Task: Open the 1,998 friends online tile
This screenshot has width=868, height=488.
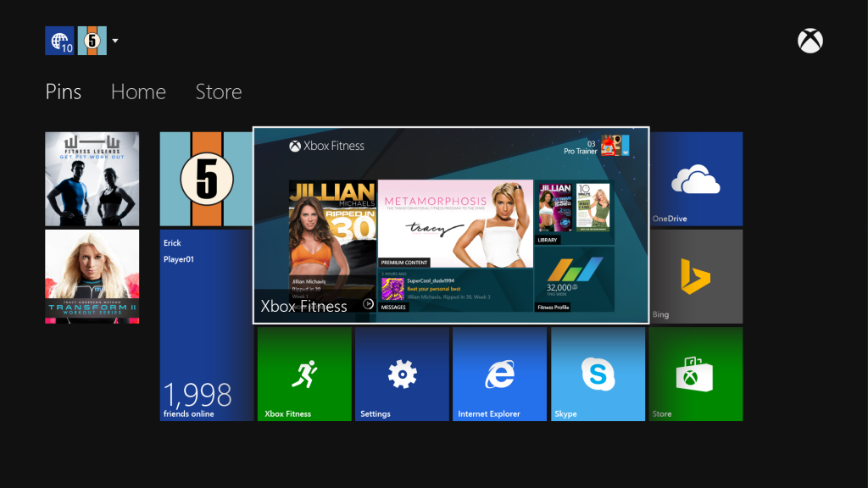Action: tap(207, 325)
